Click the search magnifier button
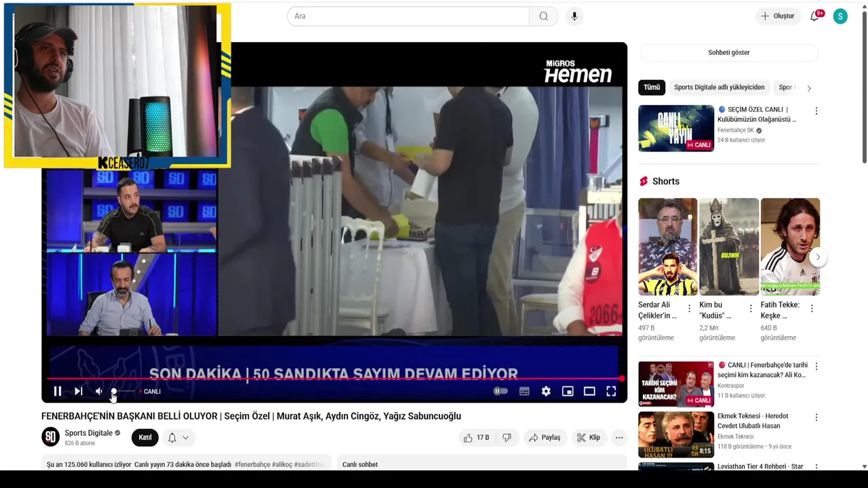Image resolution: width=868 pixels, height=488 pixels. click(543, 16)
